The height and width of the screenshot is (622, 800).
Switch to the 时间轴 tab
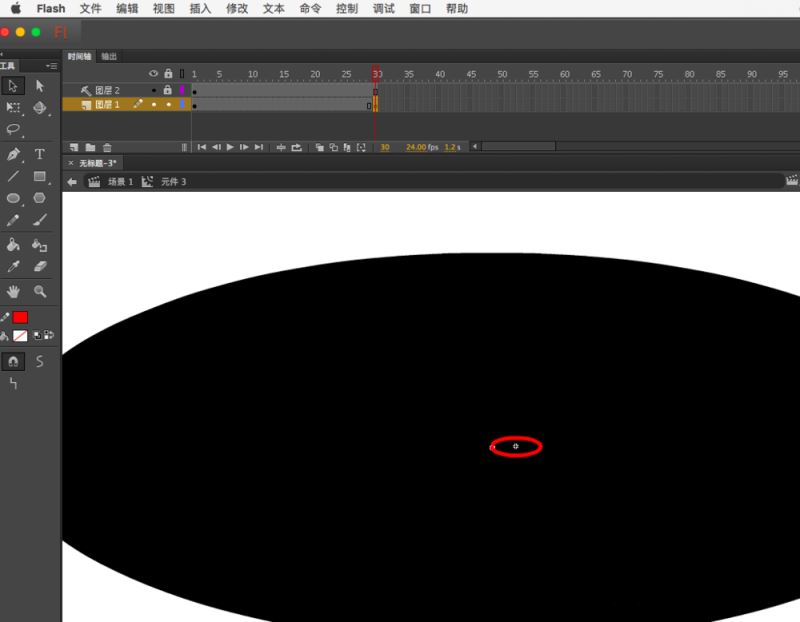click(80, 56)
